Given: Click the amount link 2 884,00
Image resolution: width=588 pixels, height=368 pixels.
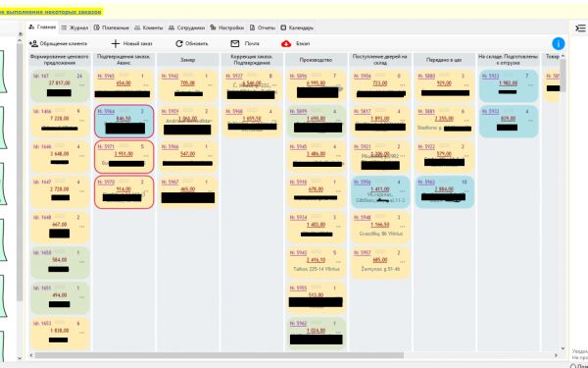Looking at the screenshot, I should [444, 189].
